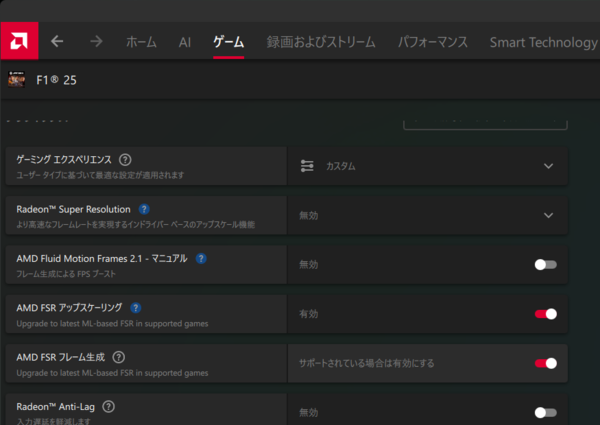Click the Radeon™ Anti-Lag label

[55, 407]
